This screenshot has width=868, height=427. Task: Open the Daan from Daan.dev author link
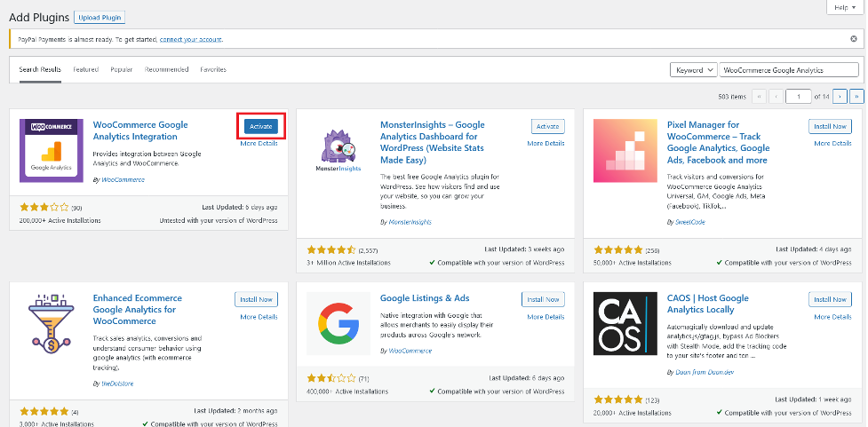point(705,372)
